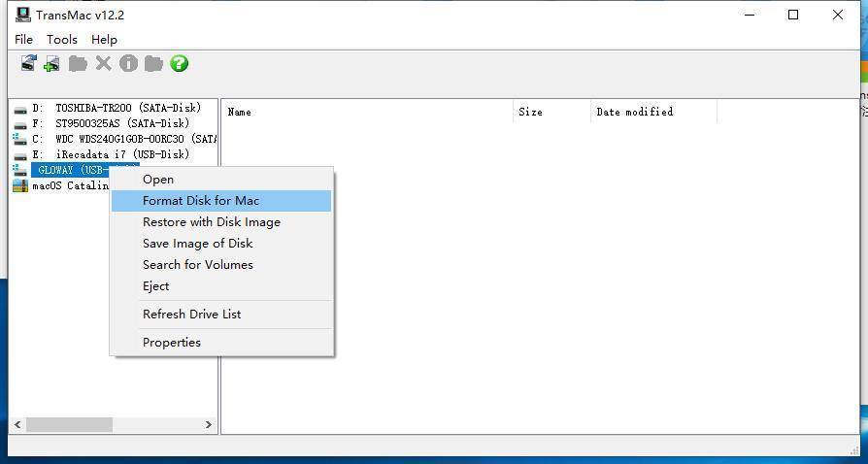Select drive D: TOSHIBA-TR200
This screenshot has height=464, width=868.
pyautogui.click(x=117, y=108)
